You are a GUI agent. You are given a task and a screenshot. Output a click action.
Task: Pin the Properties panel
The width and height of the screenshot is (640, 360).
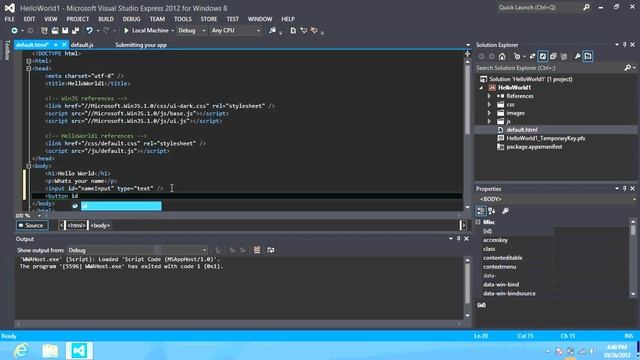[624, 189]
